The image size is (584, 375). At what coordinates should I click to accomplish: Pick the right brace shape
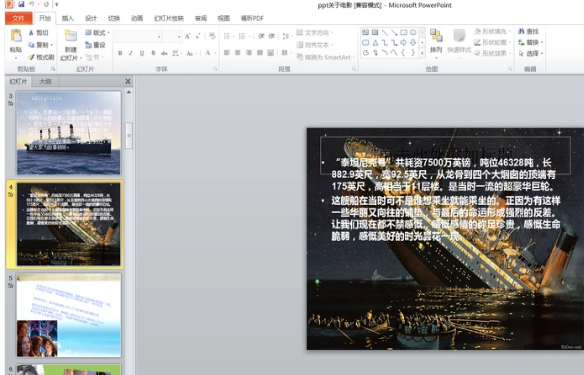coord(413,53)
